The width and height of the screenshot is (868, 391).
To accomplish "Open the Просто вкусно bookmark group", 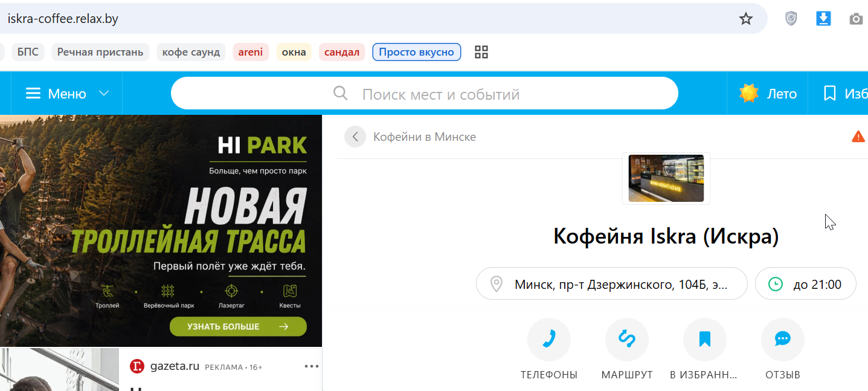I will tap(417, 52).
